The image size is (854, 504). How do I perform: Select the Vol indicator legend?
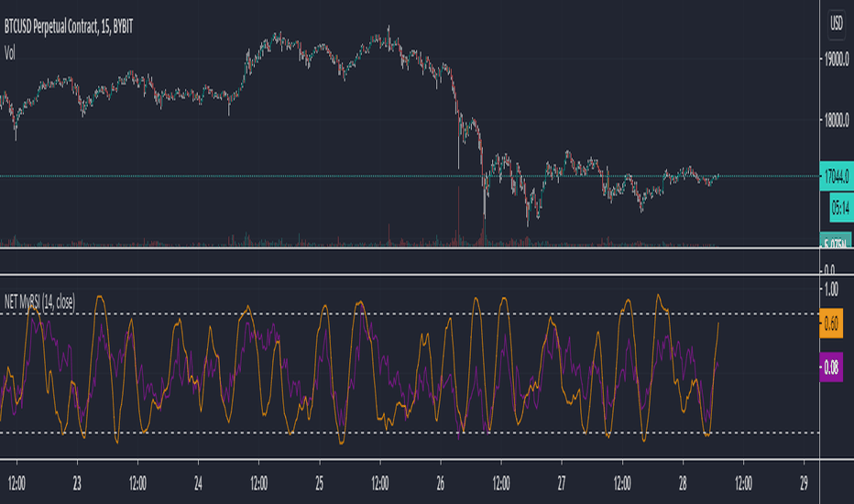tap(10, 53)
